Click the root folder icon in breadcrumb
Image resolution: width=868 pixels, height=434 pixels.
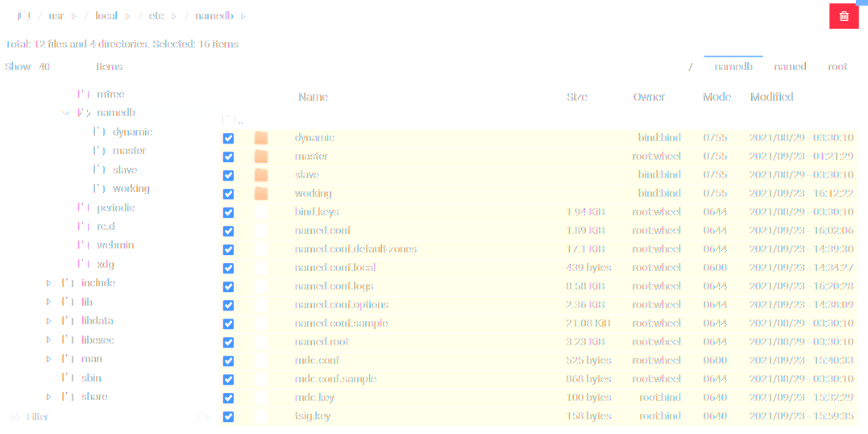[24, 16]
